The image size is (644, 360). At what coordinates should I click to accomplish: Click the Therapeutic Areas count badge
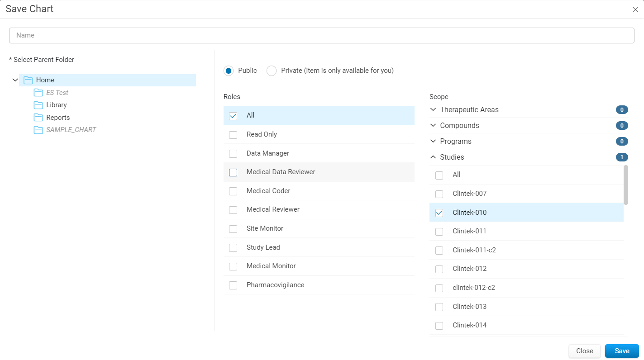tap(622, 110)
